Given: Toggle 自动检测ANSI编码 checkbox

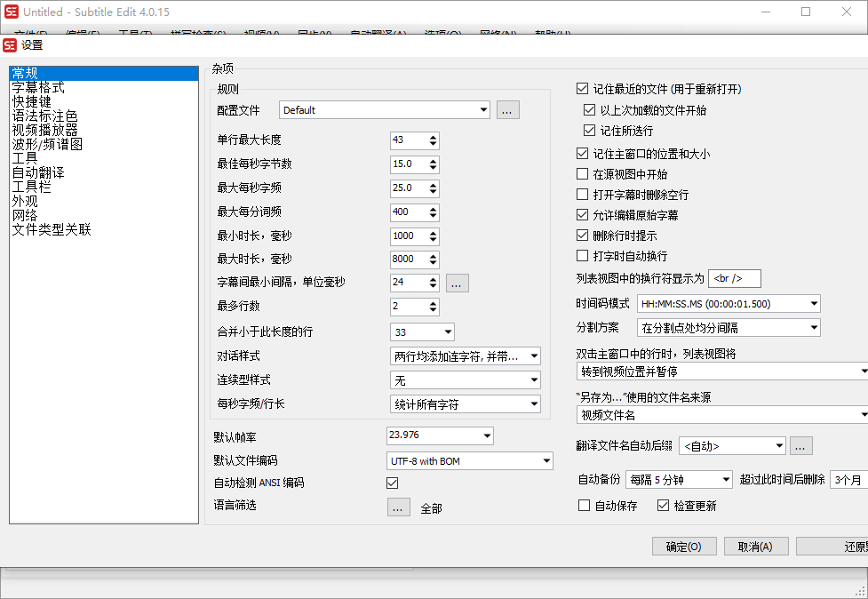Looking at the screenshot, I should [x=392, y=483].
